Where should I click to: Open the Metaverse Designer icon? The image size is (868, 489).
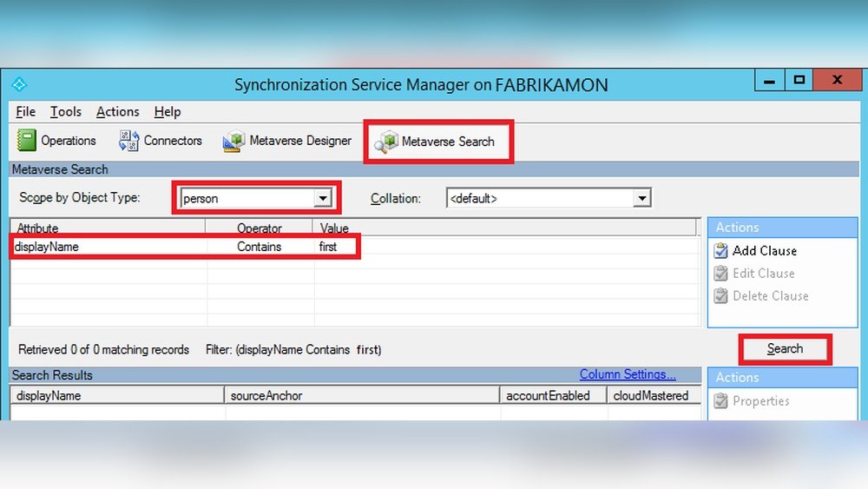click(x=233, y=142)
